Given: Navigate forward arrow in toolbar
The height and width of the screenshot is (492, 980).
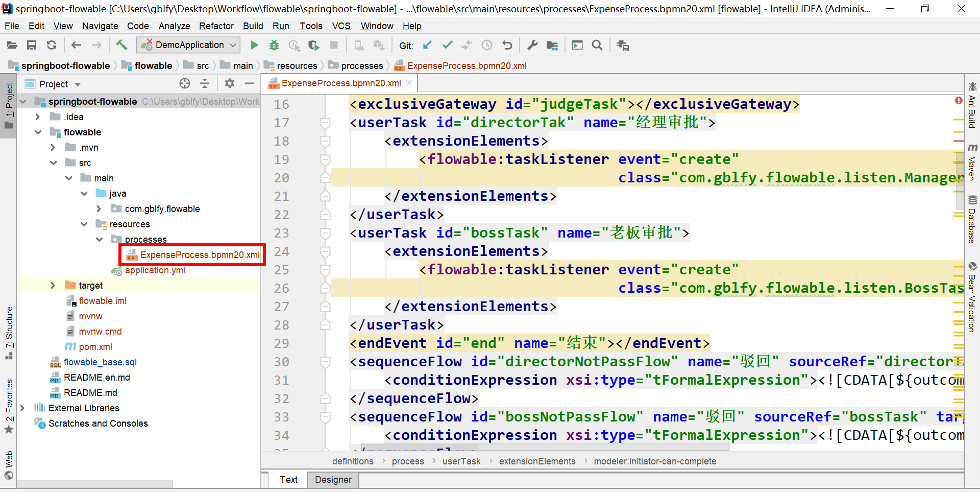Looking at the screenshot, I should (x=96, y=45).
